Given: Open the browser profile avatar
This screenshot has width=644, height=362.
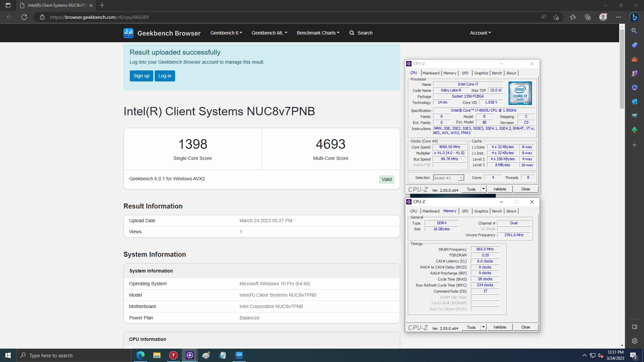Looking at the screenshot, I should (x=603, y=17).
